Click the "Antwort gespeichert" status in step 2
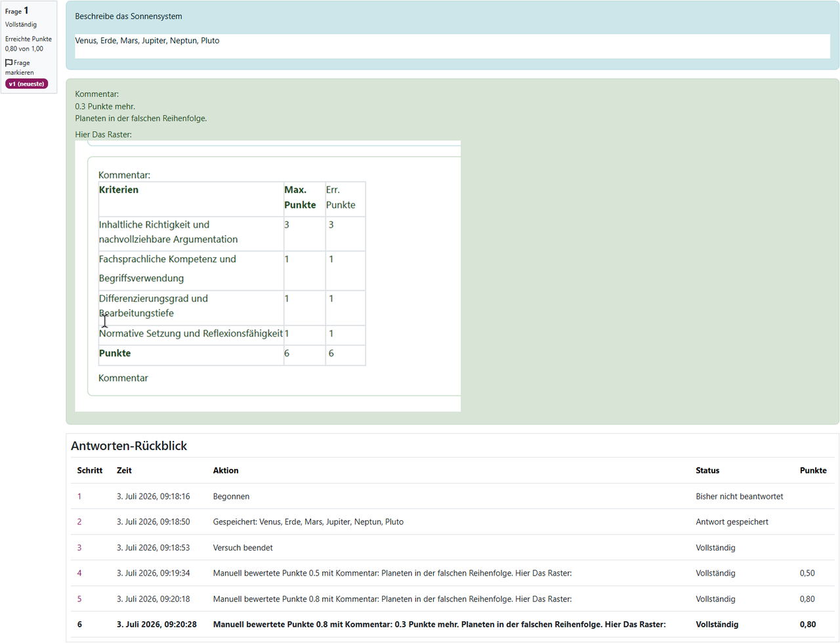This screenshot has width=840, height=643. [x=732, y=522]
